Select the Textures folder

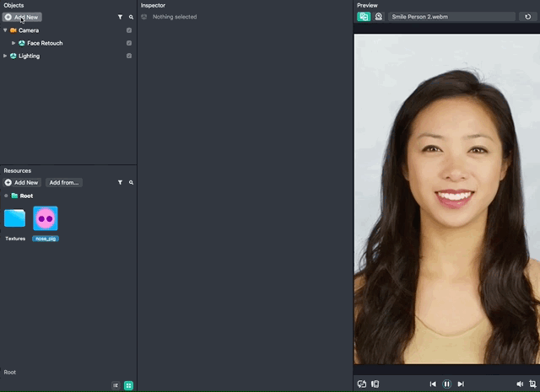point(14,219)
